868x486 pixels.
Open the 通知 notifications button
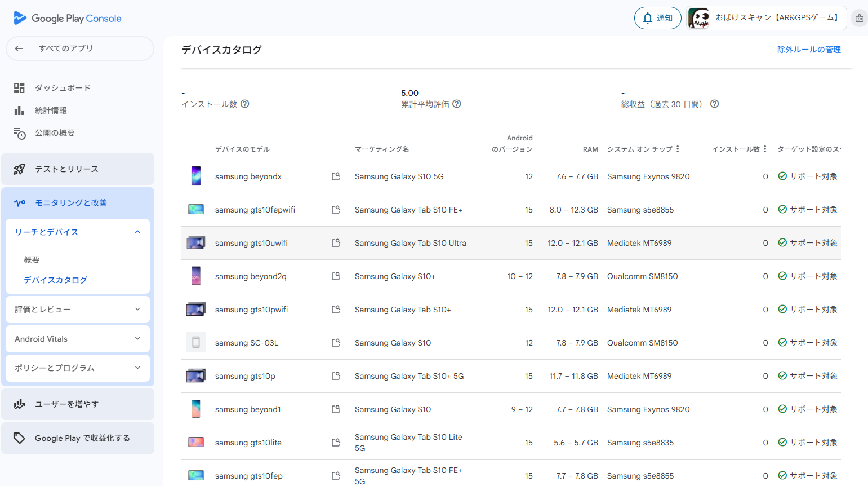click(x=657, y=18)
